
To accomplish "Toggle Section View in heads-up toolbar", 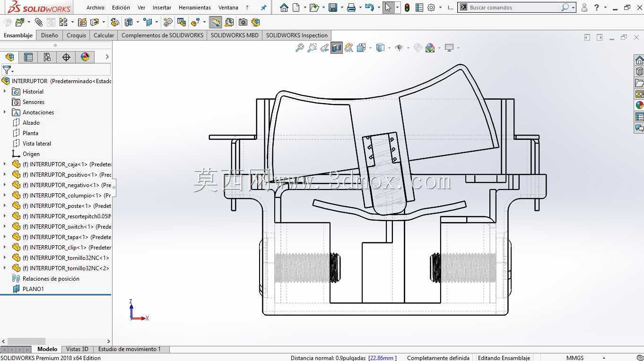I will pyautogui.click(x=337, y=48).
